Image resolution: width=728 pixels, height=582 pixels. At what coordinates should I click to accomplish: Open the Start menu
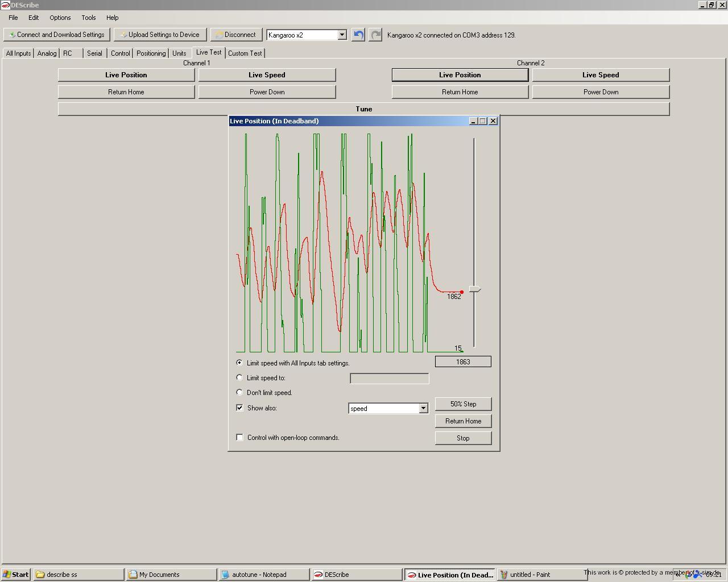coord(16,575)
